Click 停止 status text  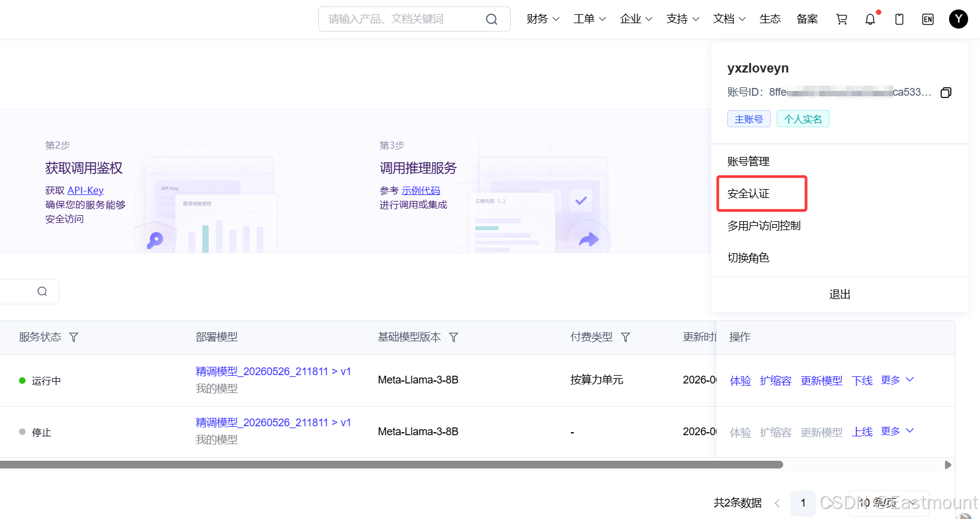[41, 432]
